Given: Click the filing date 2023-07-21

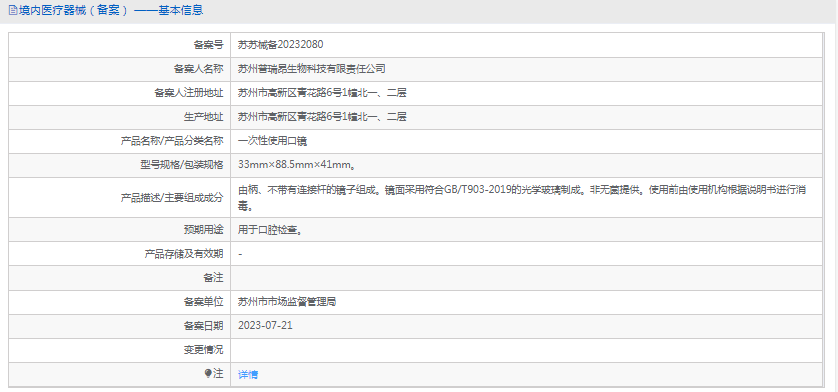Looking at the screenshot, I should point(265,326).
